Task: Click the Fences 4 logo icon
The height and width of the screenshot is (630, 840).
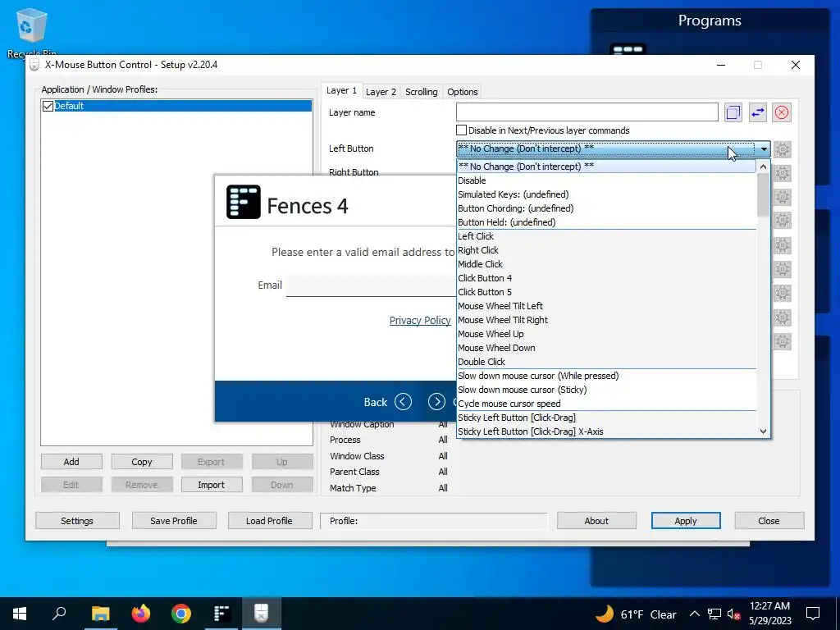Action: click(243, 202)
